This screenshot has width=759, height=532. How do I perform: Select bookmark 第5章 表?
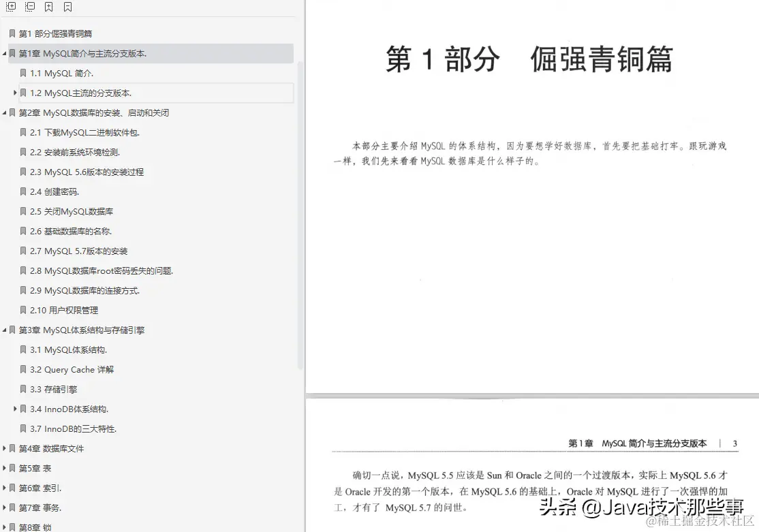click(x=35, y=468)
